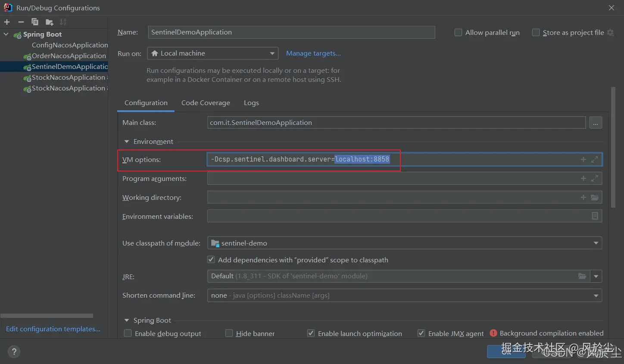Copy the selected configuration
This screenshot has height=364, width=624.
point(35,22)
